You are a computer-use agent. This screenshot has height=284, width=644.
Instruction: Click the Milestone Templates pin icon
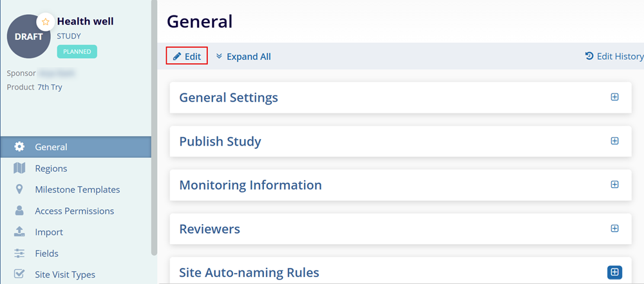[x=19, y=189]
